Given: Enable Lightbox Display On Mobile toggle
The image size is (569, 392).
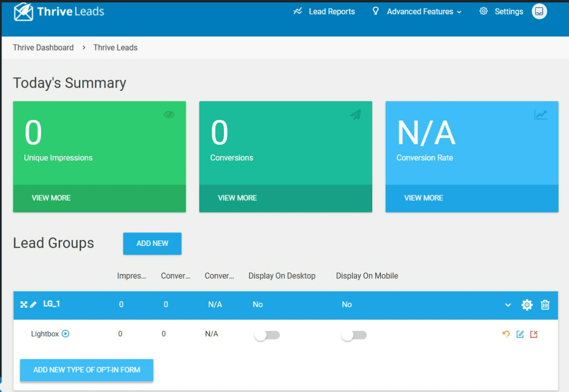Looking at the screenshot, I should (x=354, y=336).
